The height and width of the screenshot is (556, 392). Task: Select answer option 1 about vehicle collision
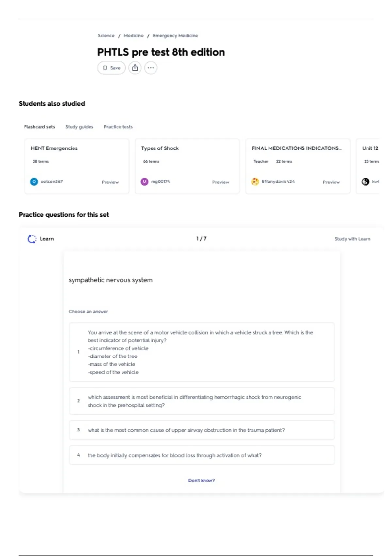pyautogui.click(x=202, y=352)
